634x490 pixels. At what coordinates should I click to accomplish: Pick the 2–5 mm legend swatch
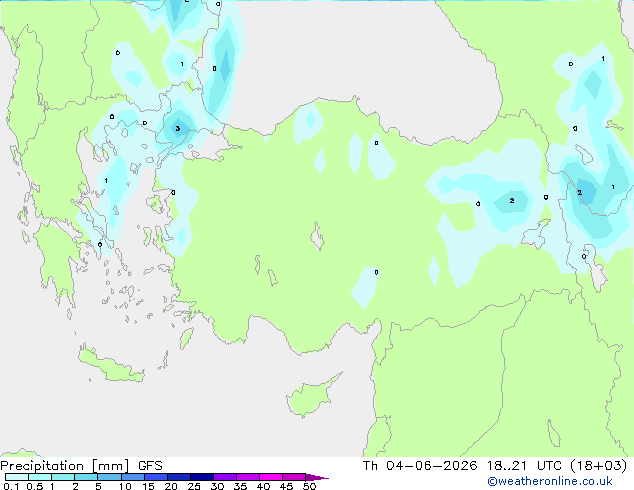click(86, 477)
